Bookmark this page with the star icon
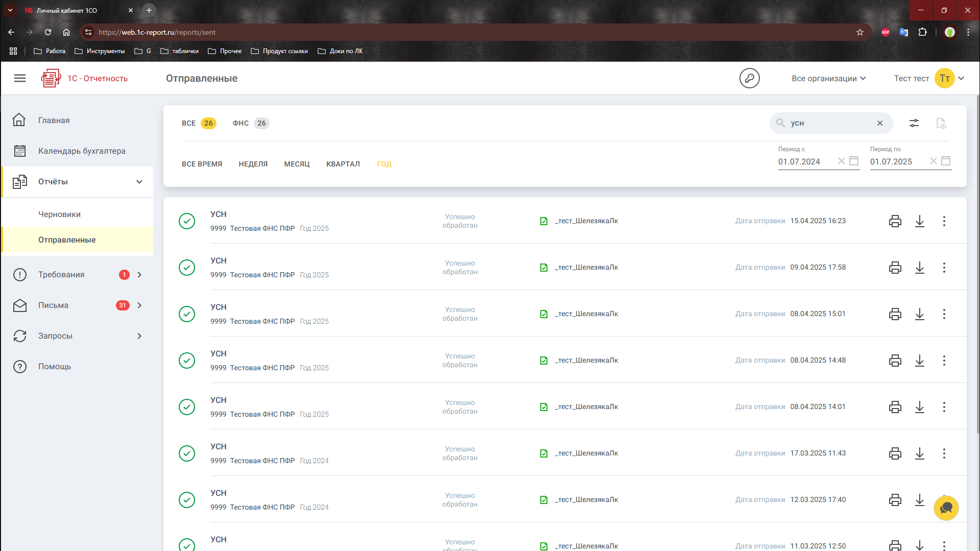Image resolution: width=980 pixels, height=551 pixels. pyautogui.click(x=859, y=32)
